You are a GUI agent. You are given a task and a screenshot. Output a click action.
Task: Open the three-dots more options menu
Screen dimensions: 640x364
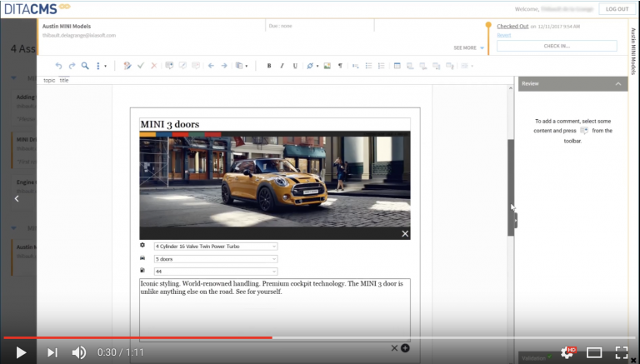pyautogui.click(x=100, y=66)
